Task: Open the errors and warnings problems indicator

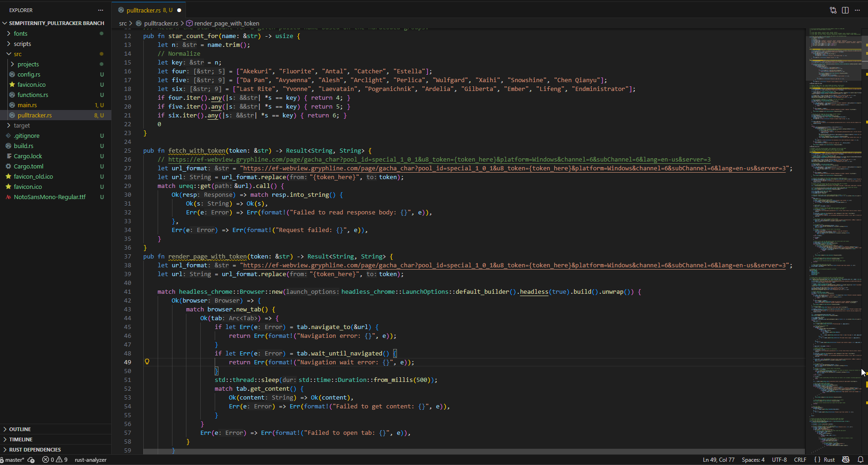Action: coord(55,459)
